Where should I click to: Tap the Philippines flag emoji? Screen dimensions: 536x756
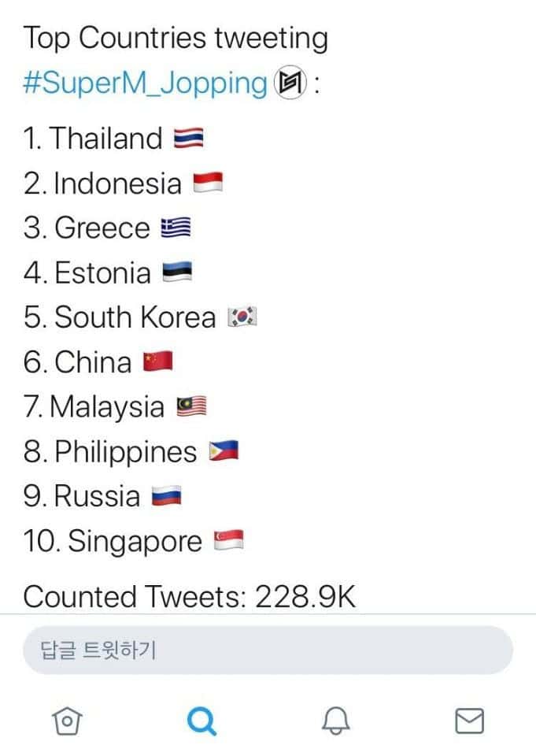point(223,452)
